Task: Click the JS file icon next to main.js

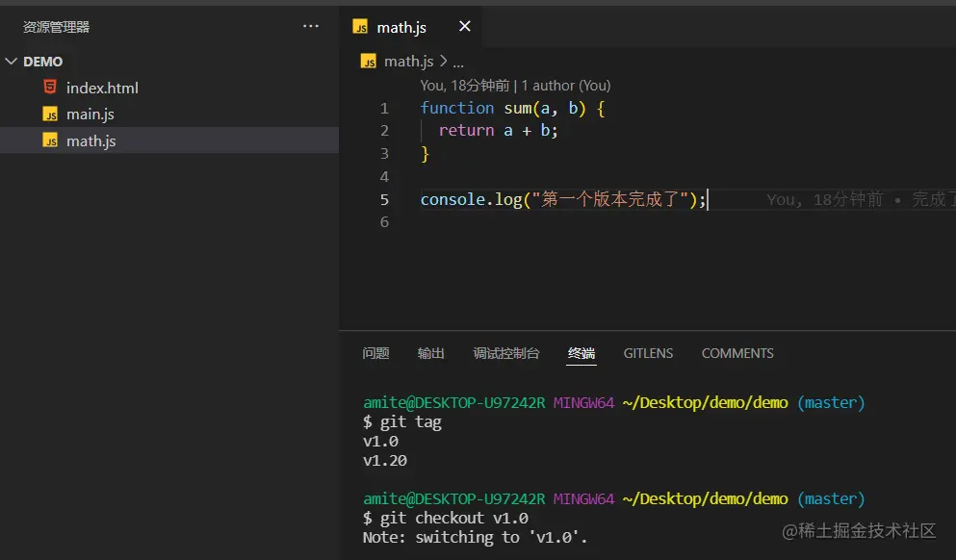Action: pyautogui.click(x=50, y=114)
